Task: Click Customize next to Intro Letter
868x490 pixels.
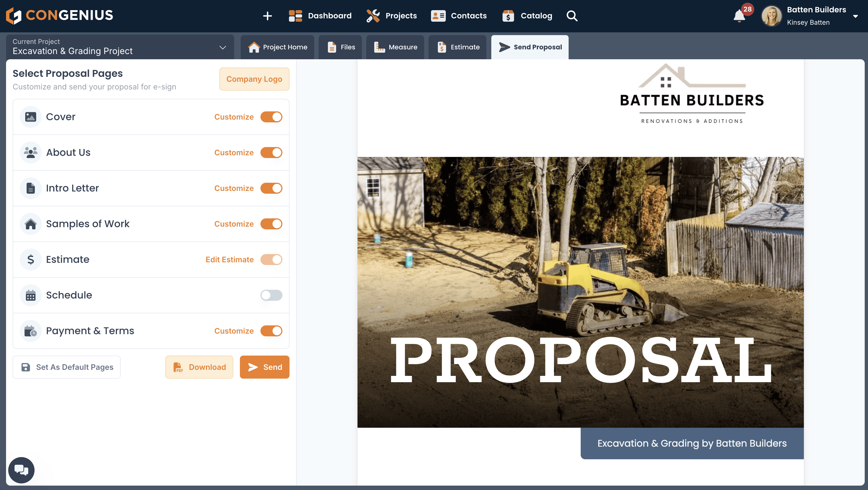Action: pyautogui.click(x=234, y=188)
